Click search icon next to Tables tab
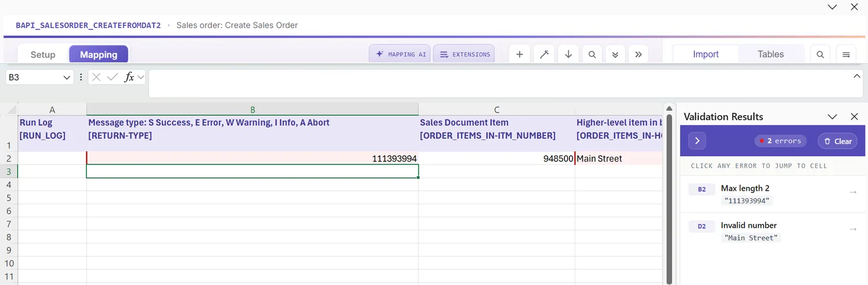This screenshot has width=868, height=285. pyautogui.click(x=821, y=54)
